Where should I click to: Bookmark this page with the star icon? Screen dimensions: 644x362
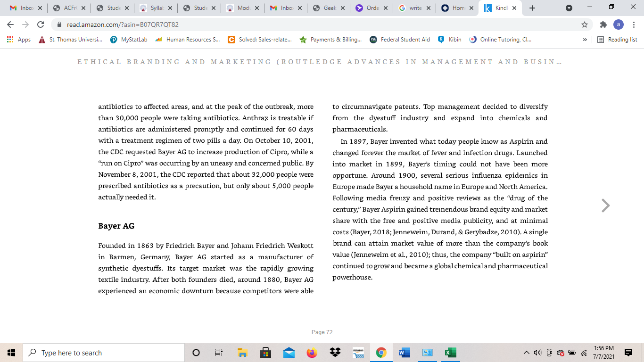[585, 25]
